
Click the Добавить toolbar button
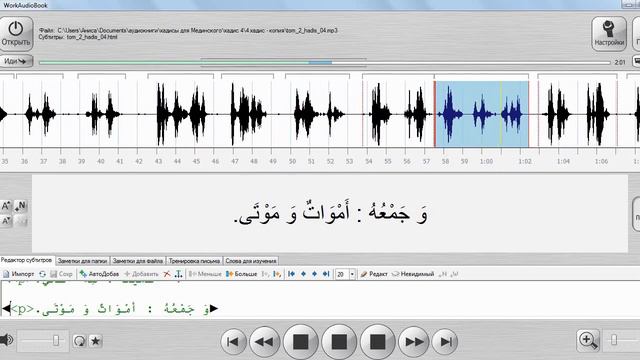(x=141, y=274)
